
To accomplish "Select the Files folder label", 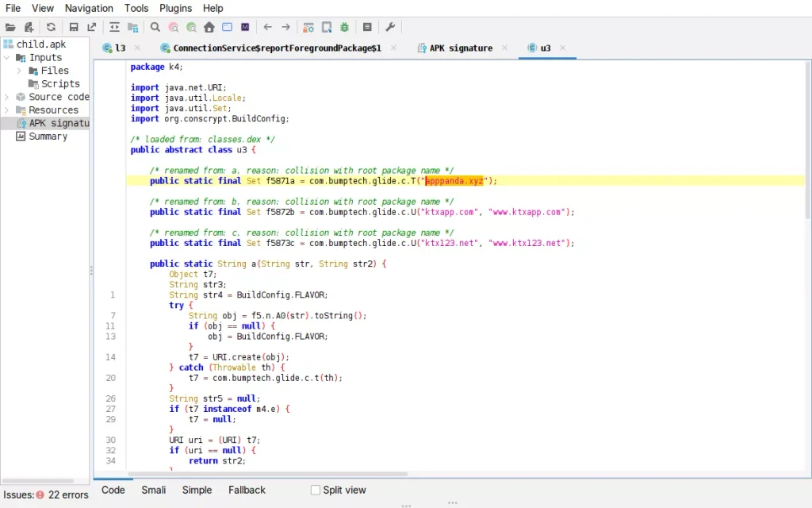I will click(55, 71).
